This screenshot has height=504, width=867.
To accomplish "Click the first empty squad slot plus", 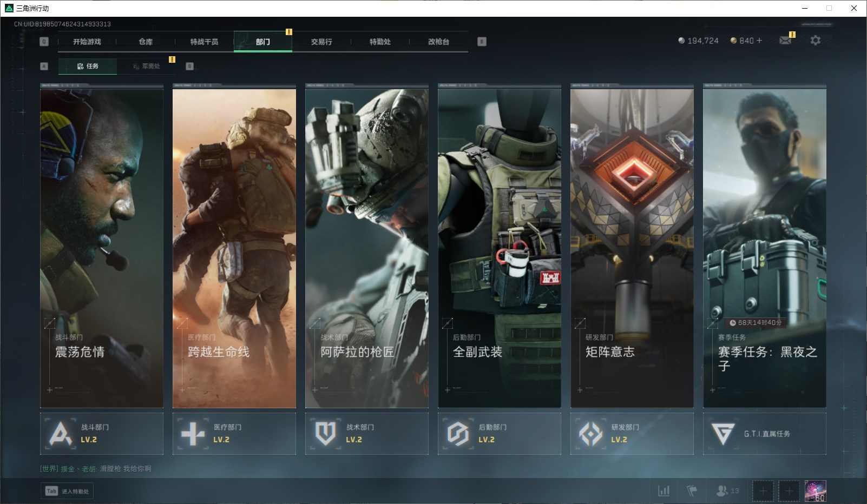I will [763, 491].
